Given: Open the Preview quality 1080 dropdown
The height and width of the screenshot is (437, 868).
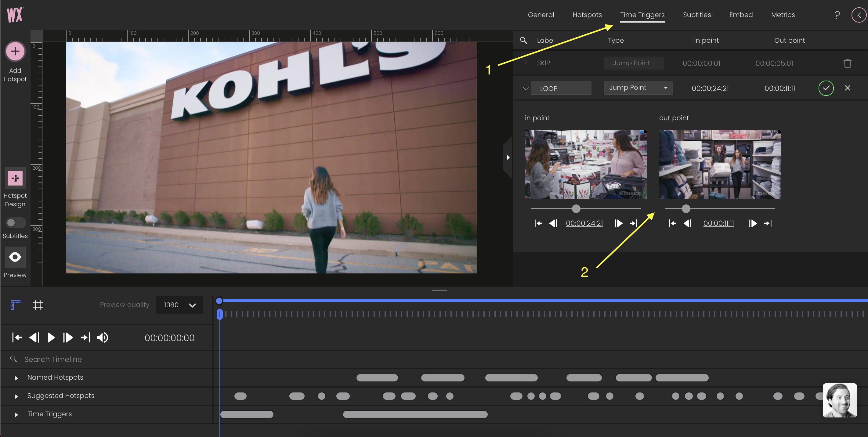Looking at the screenshot, I should (x=179, y=305).
